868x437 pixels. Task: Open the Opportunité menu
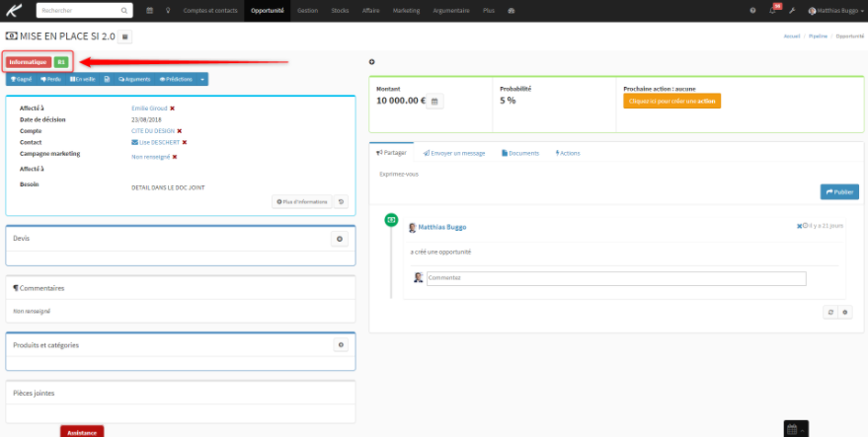268,11
